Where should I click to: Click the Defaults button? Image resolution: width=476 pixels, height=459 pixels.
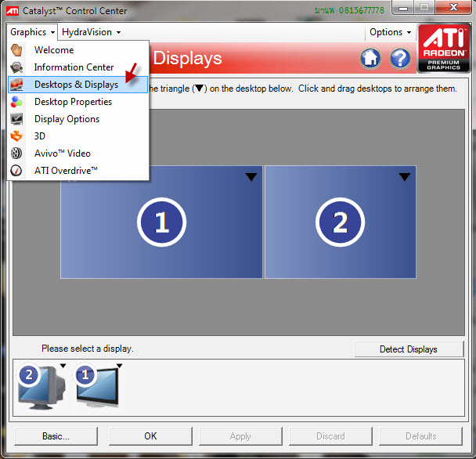420,436
